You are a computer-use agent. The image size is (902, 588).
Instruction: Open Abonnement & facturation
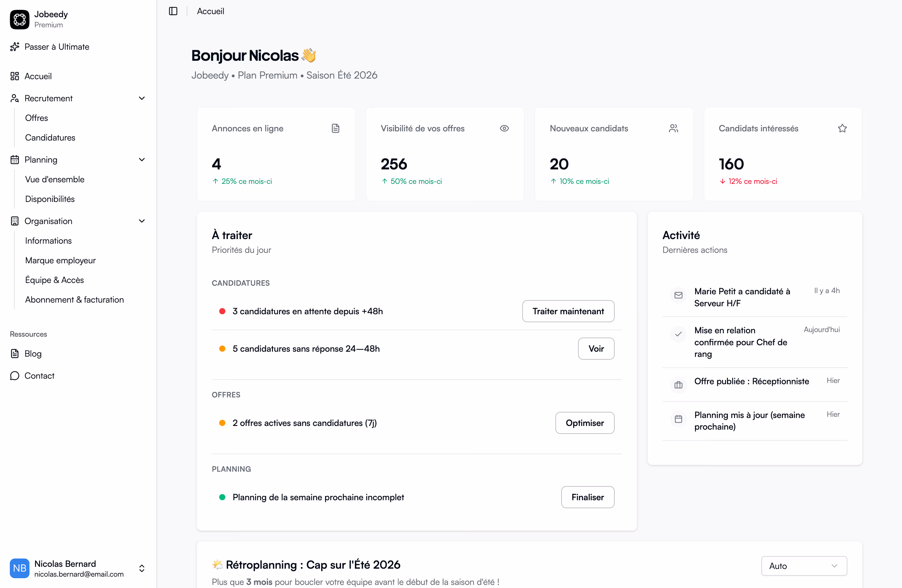(x=74, y=300)
